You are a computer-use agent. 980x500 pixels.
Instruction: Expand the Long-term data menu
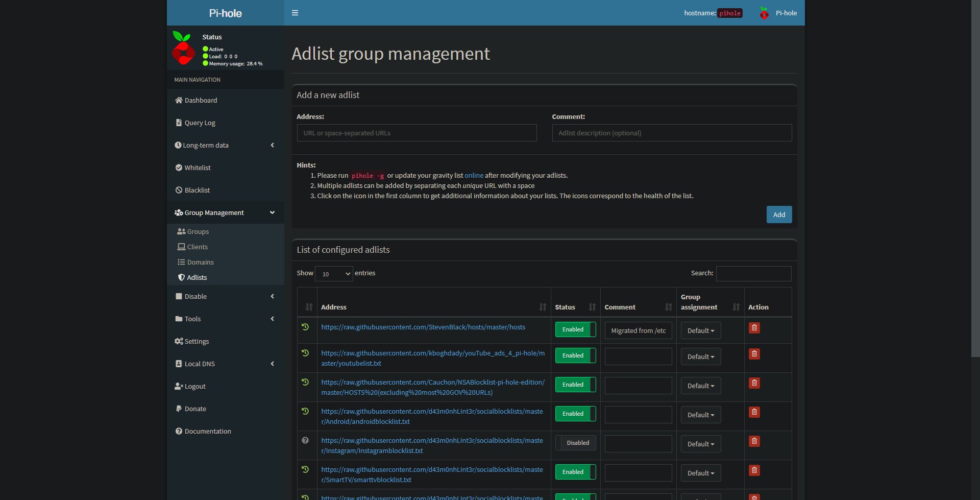click(225, 145)
